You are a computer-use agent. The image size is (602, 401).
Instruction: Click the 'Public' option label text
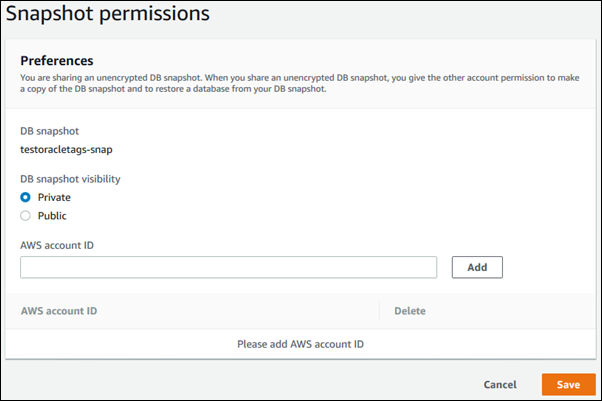click(53, 215)
